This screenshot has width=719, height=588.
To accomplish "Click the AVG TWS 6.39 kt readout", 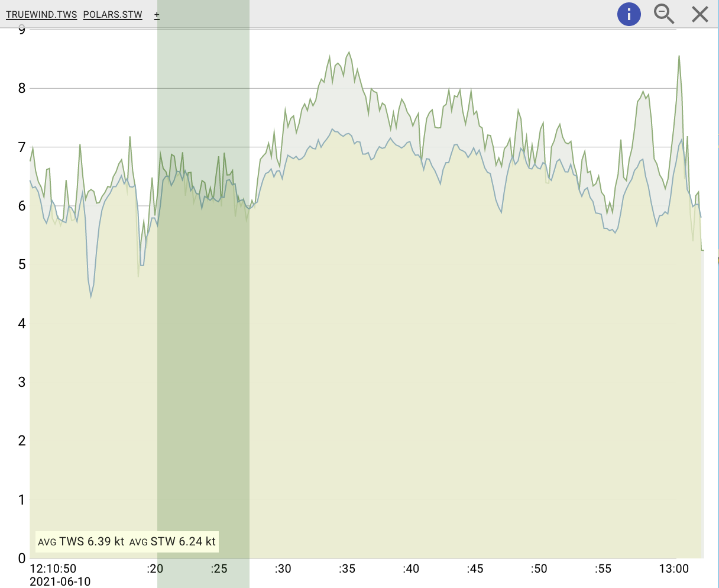I will [82, 541].
